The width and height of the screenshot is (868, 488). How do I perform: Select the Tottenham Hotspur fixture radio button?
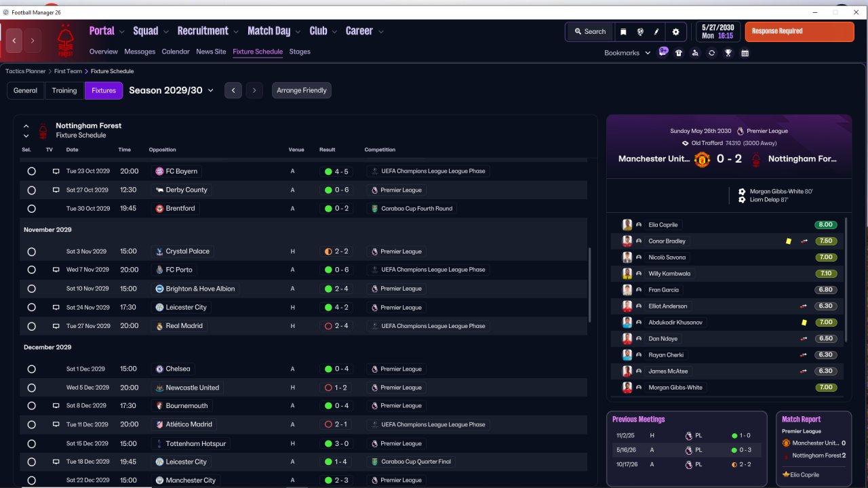(31, 444)
